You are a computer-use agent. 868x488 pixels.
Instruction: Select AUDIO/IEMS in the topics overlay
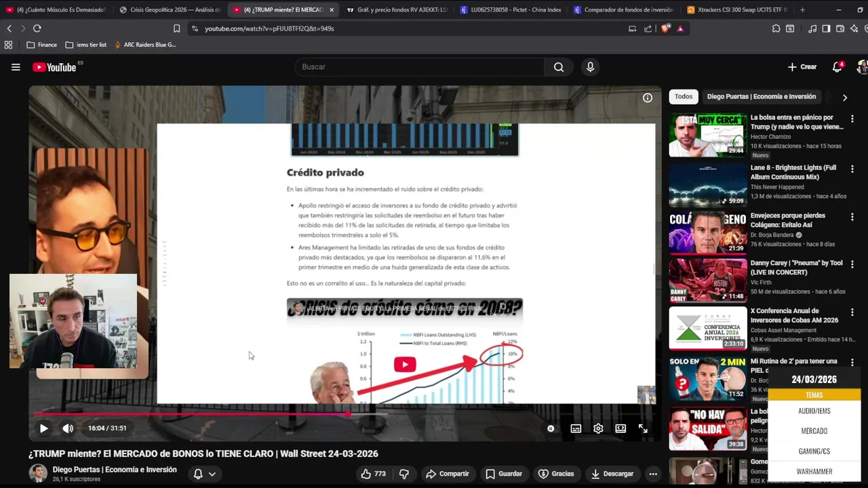pyautogui.click(x=814, y=411)
